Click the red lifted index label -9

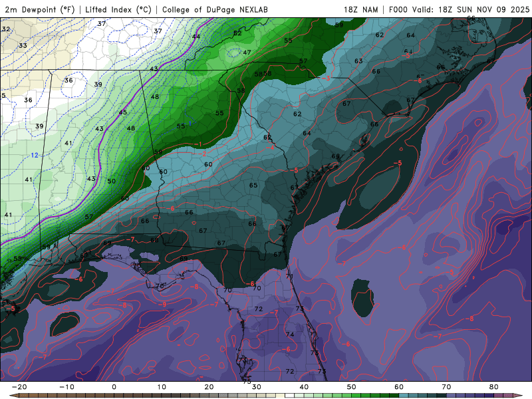click(x=162, y=305)
